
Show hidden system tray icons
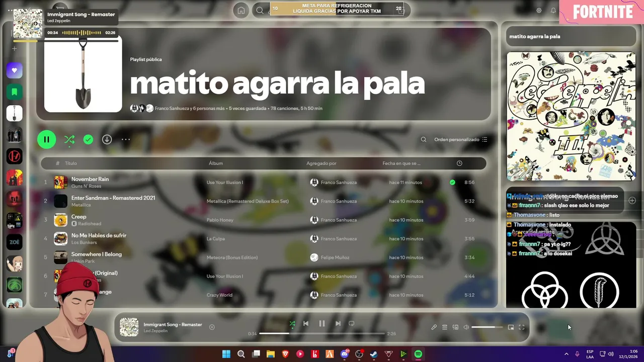566,354
